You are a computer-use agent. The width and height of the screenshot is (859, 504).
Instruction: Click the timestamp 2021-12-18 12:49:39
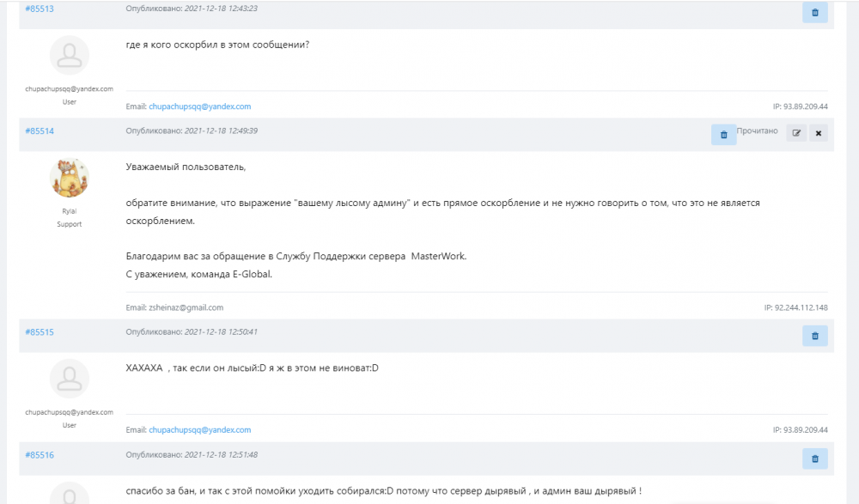(x=221, y=131)
